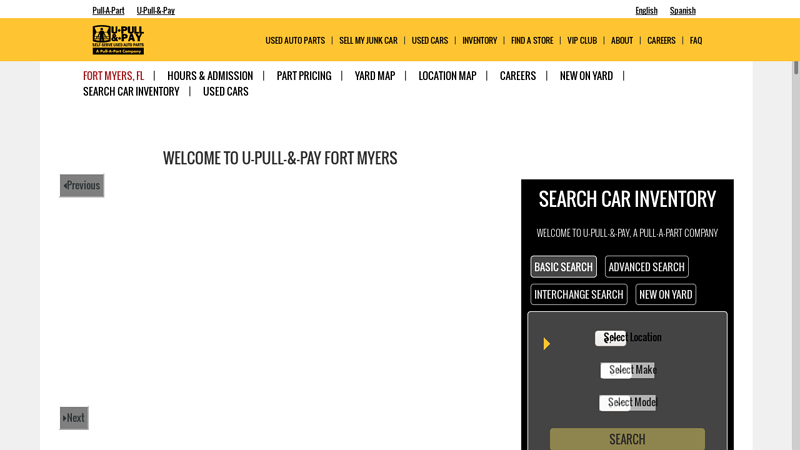Advance to the Next slide
The width and height of the screenshot is (800, 450).
tap(74, 418)
